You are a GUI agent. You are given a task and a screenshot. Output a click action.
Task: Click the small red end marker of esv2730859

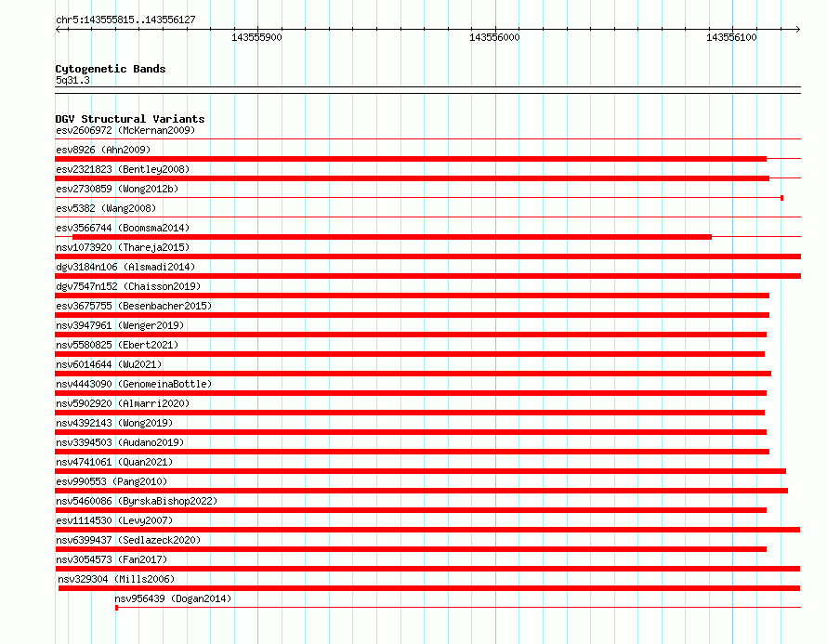tap(781, 198)
